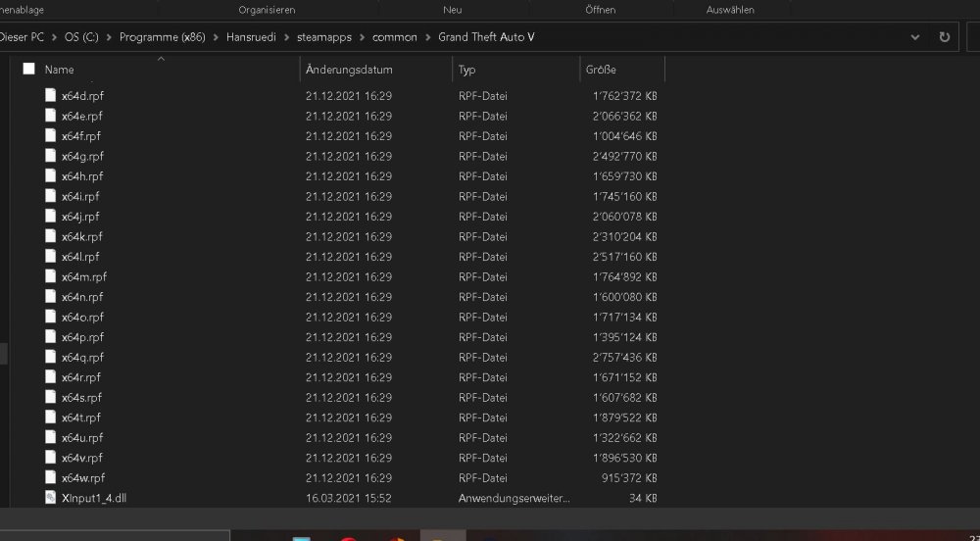Screen dimensions: 980x541
Task: Sort files by the Größe column
Action: coord(601,70)
